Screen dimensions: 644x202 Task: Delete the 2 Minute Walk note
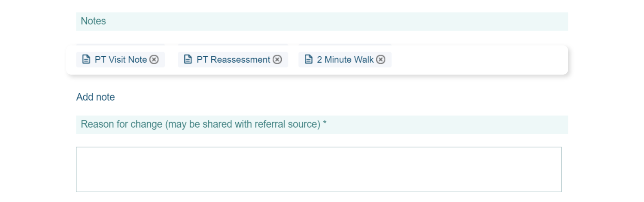(x=381, y=60)
